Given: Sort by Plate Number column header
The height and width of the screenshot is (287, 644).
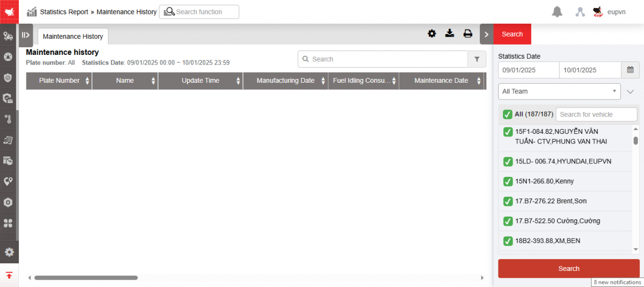Looking at the screenshot, I should (59, 81).
